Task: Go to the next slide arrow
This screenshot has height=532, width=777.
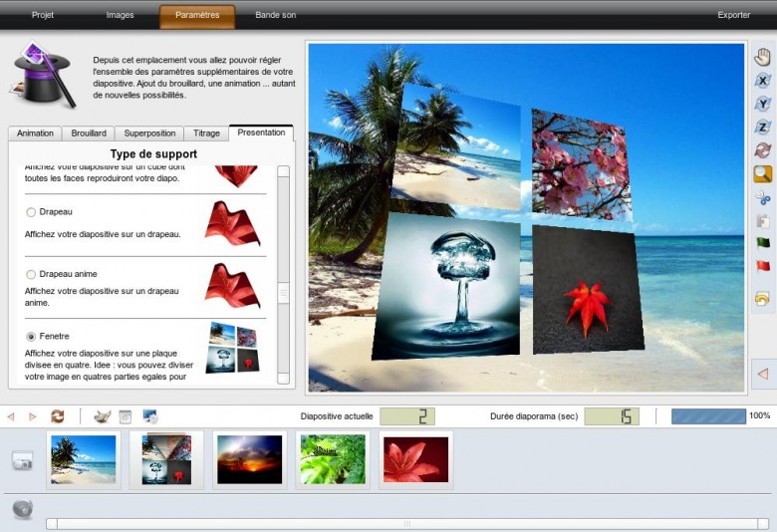Action: 33,417
